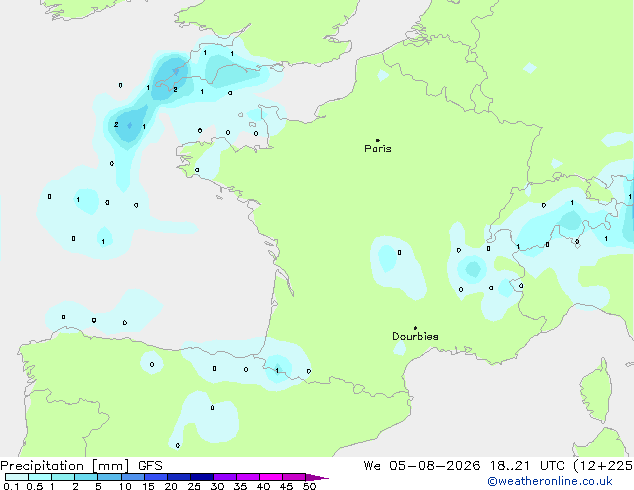Pick the legend swatch between 30 and 35
The height and width of the screenshot is (490, 634).
click(225, 477)
